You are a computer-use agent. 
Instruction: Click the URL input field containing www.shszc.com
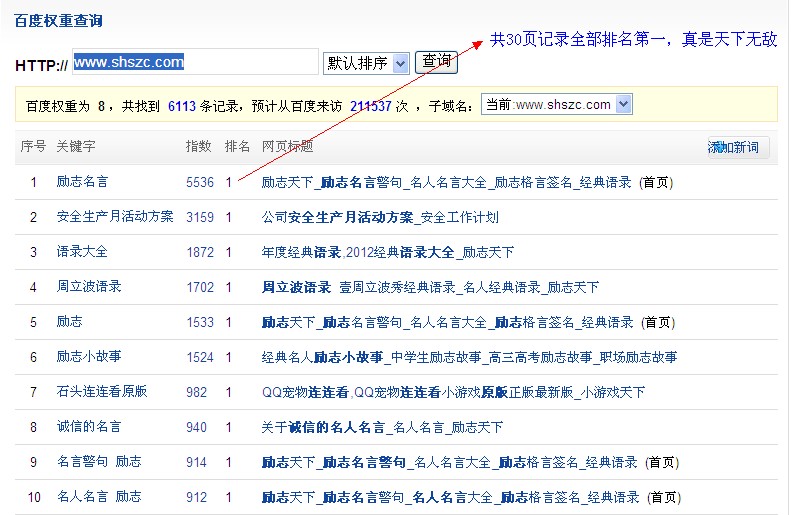[194, 62]
